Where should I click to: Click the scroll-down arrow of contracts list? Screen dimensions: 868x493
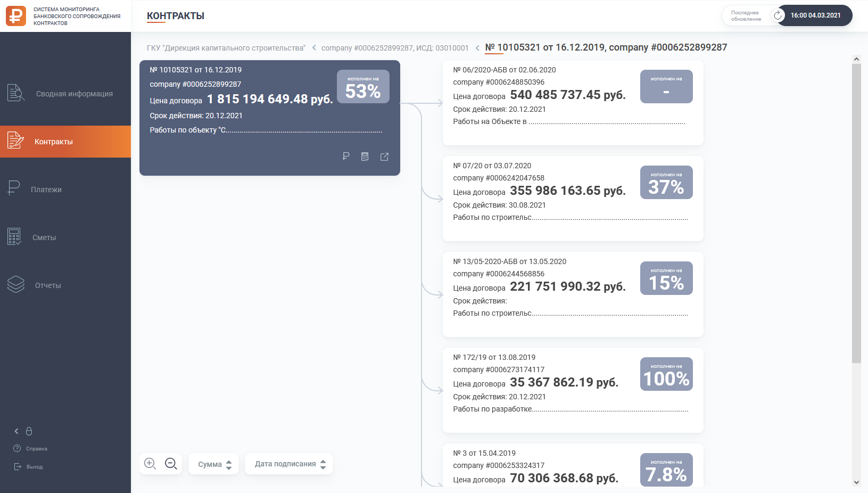tap(856, 482)
